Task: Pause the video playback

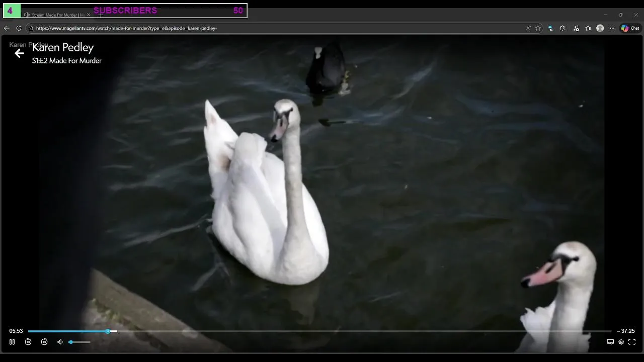Action: (x=12, y=342)
